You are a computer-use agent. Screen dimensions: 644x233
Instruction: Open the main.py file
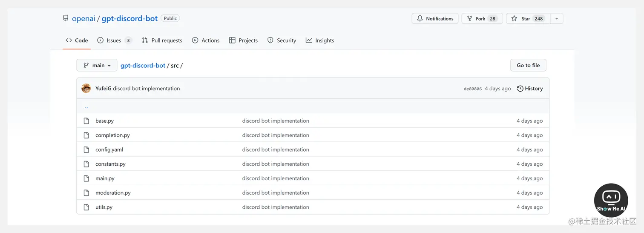point(105,178)
